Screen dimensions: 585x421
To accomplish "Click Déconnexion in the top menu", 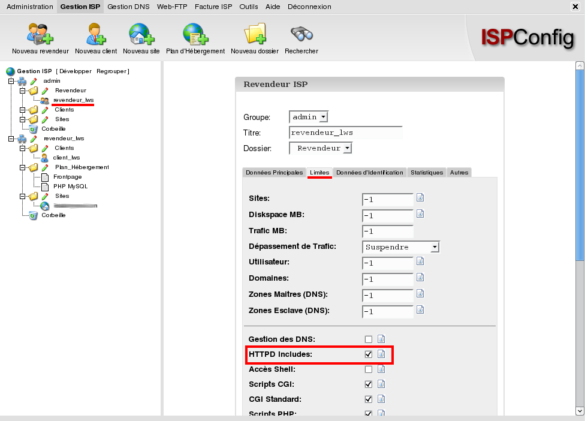I will click(309, 7).
